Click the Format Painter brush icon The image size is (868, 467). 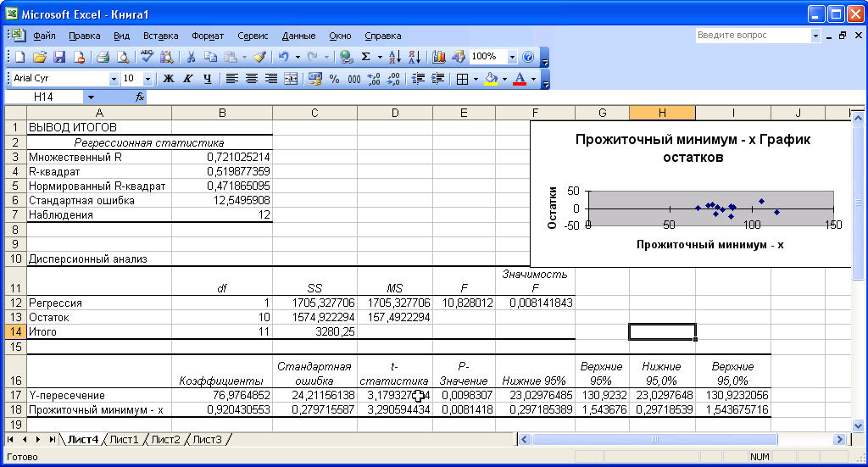(259, 57)
